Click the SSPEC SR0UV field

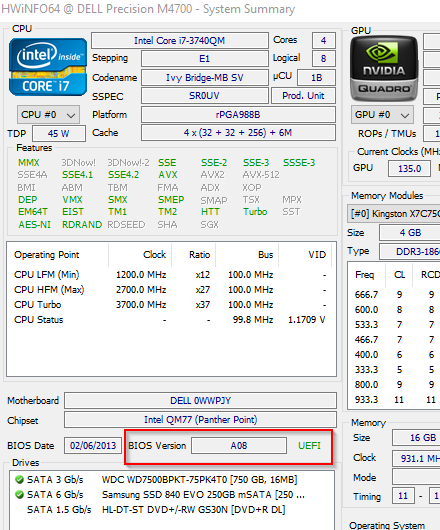[204, 96]
